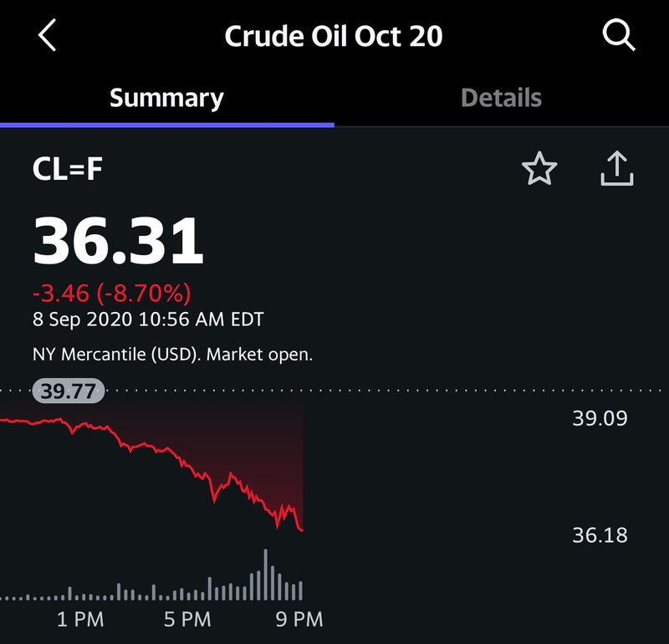
Task: Tap the tallest volume bar
Action: (266, 575)
